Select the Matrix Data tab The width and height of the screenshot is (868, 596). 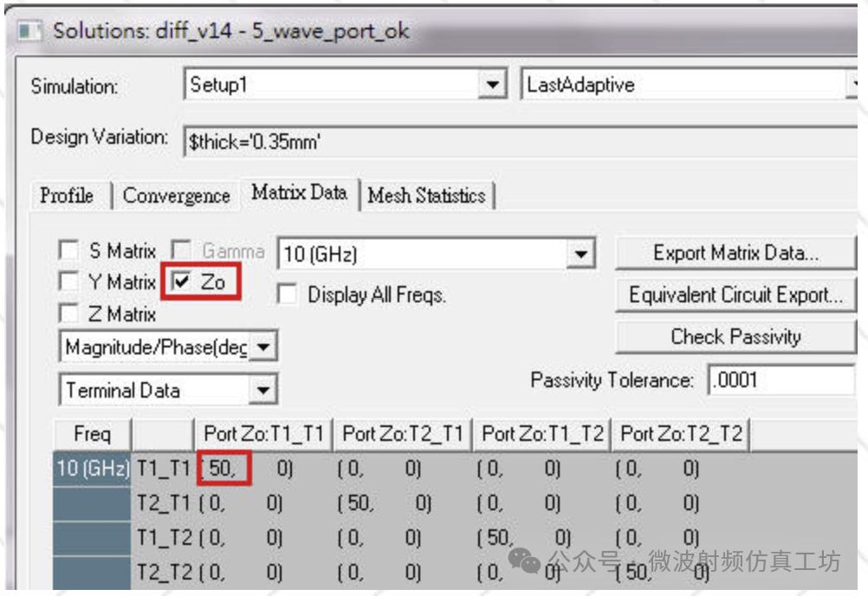coord(299,192)
